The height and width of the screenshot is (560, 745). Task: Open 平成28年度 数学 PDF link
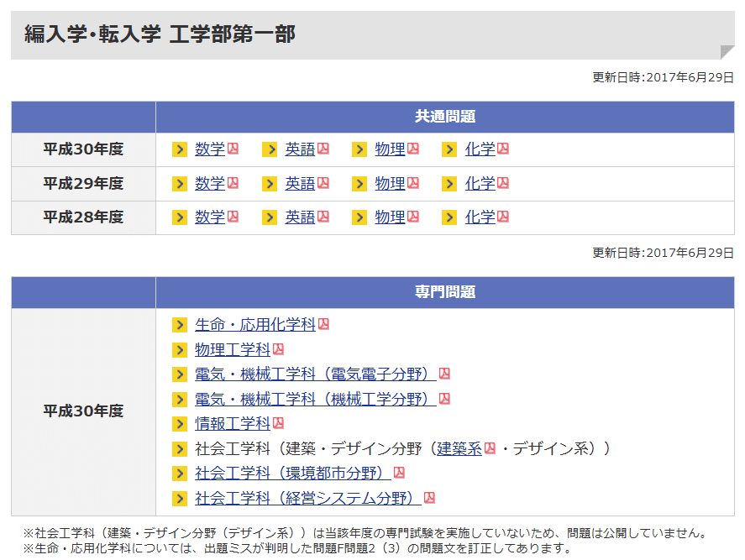click(x=209, y=217)
